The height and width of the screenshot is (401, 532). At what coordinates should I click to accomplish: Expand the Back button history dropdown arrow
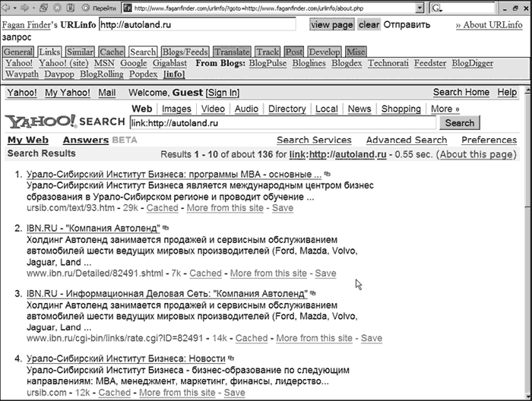coord(14,8)
